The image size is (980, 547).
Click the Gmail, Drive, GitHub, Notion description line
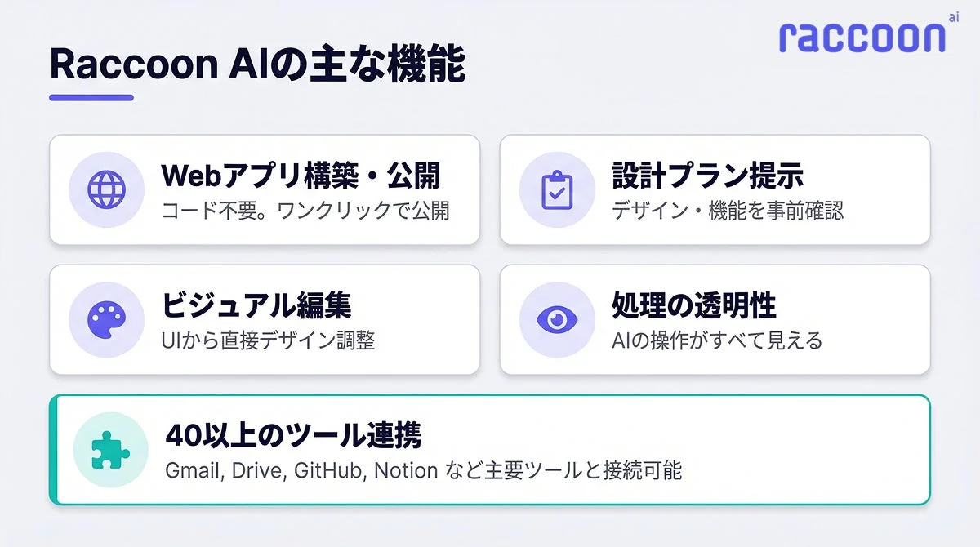coord(423,471)
